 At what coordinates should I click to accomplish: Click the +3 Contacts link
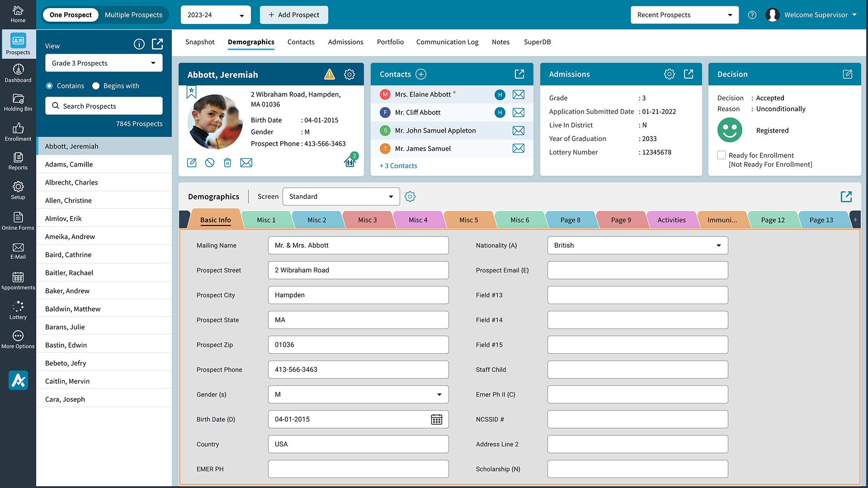tap(398, 166)
